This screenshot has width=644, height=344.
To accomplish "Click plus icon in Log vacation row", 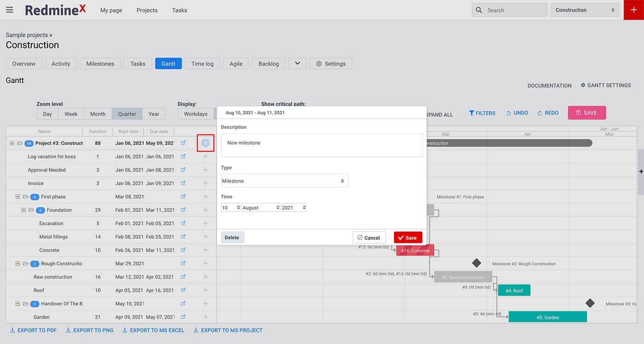I will [206, 156].
